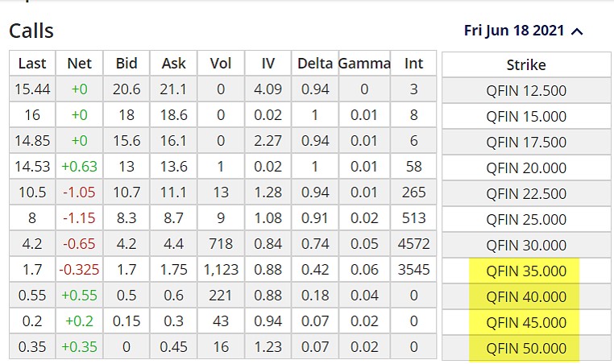
Task: Select the QFIN 35.000 strike
Action: pos(526,271)
